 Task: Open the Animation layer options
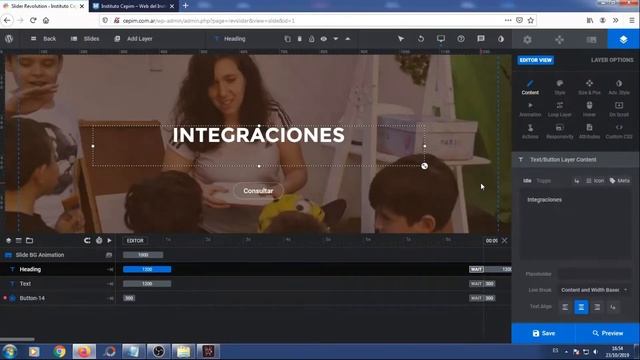pos(530,109)
